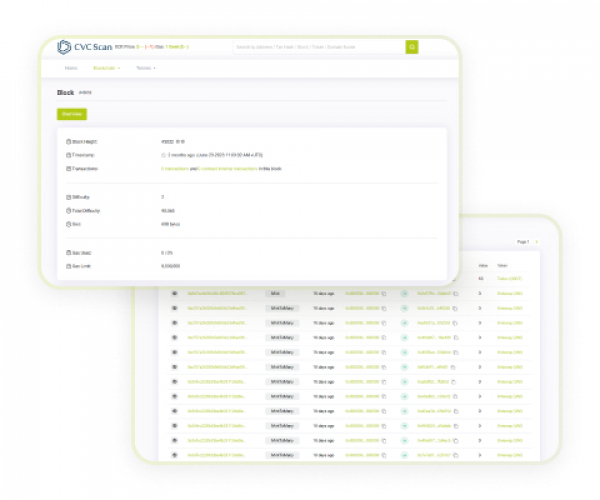Screen dimensions: 600x500
Task: Click the help icon beside Difficulty
Action: (x=68, y=197)
